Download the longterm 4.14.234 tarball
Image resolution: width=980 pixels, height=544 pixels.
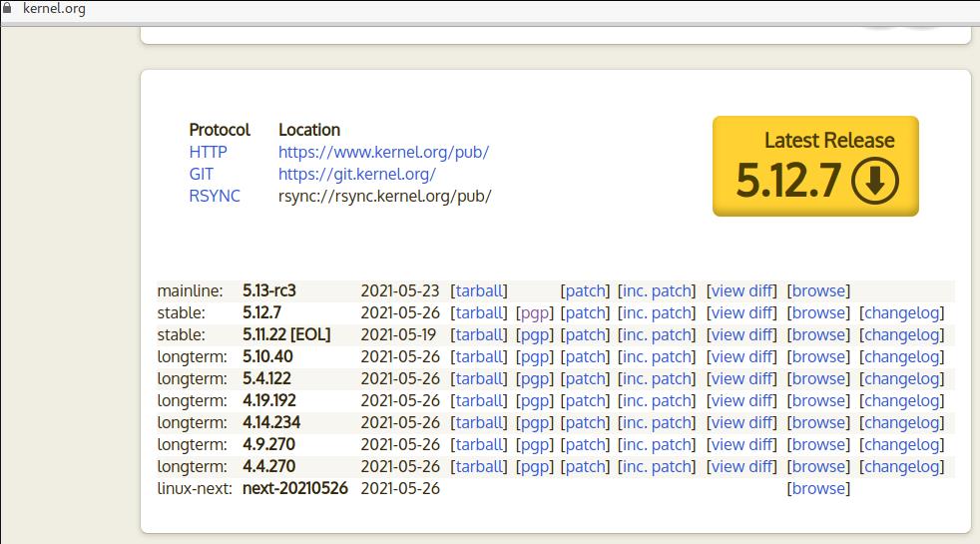tap(479, 422)
